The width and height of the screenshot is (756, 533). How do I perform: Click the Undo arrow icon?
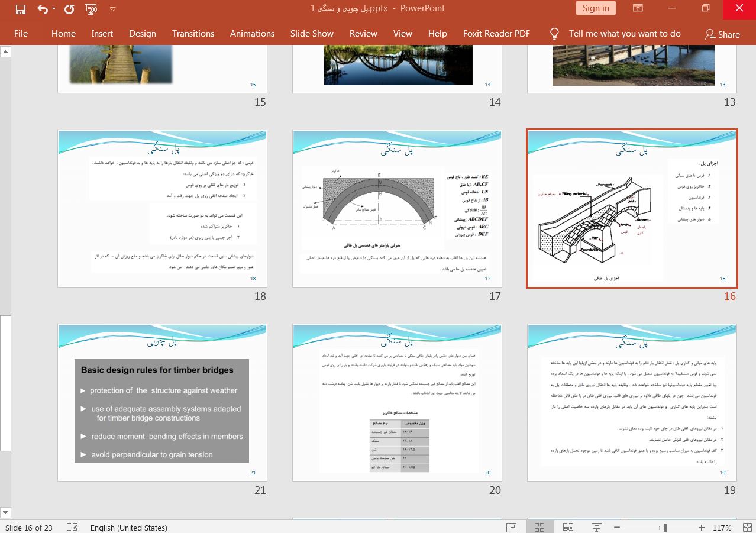pos(42,9)
